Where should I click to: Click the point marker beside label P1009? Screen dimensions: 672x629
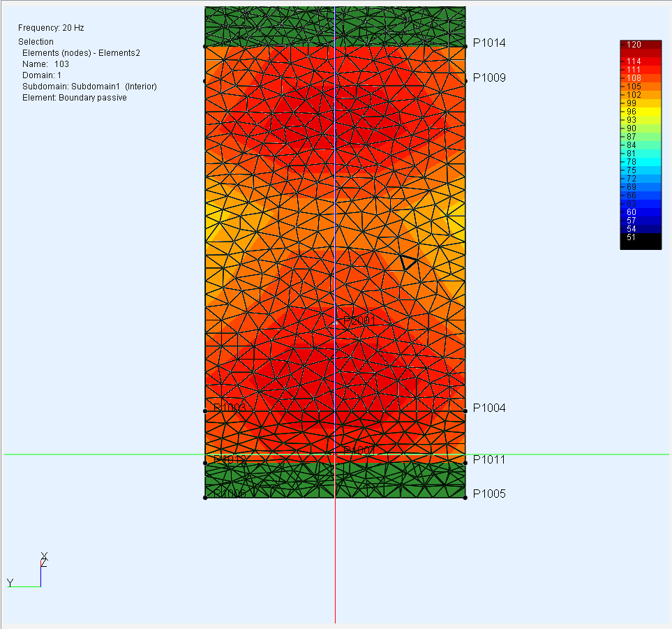pos(465,78)
